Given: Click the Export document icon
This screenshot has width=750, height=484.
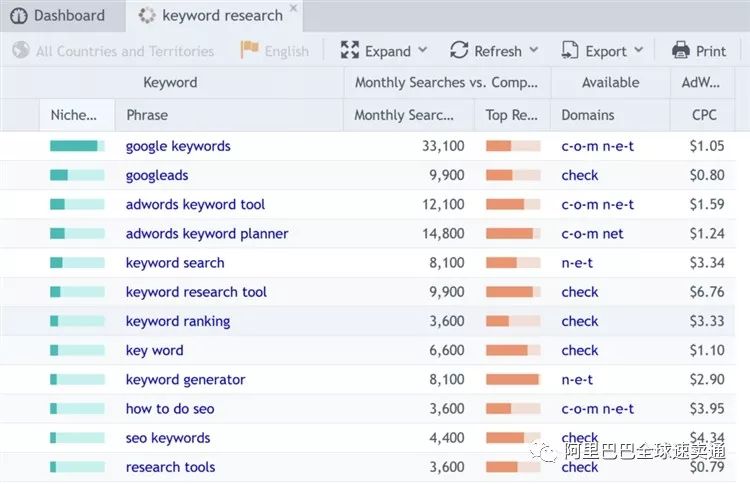Looking at the screenshot, I should click(570, 51).
